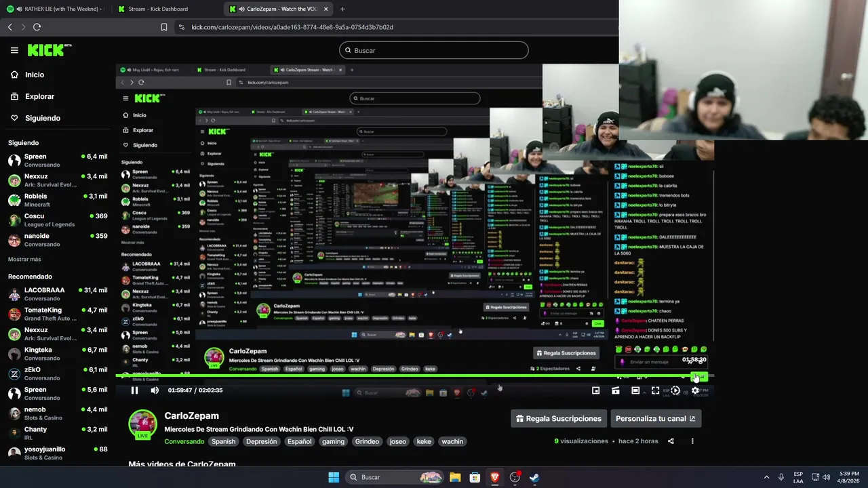The height and width of the screenshot is (488, 868).
Task: Bookmark this page
Action: point(164,27)
